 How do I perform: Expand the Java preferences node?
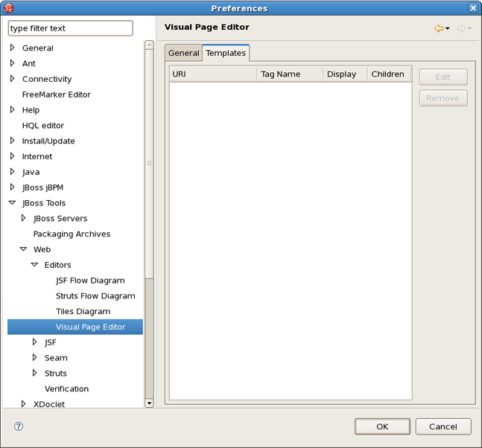[13, 172]
